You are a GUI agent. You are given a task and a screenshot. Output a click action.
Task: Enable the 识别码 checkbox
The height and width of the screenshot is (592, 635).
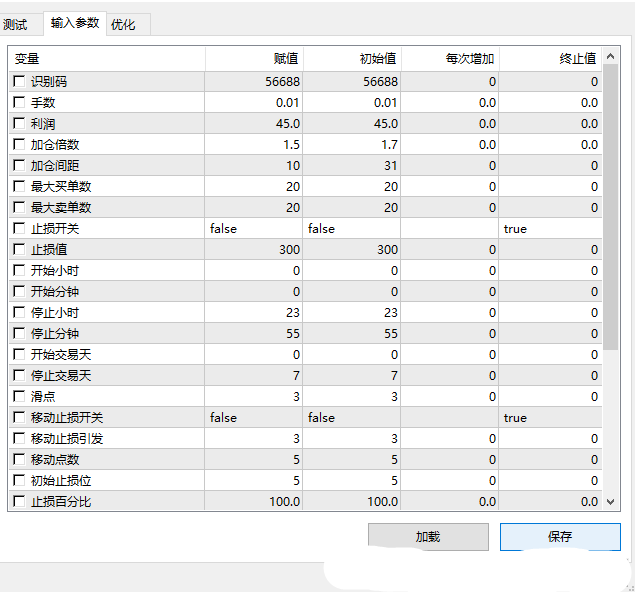(20, 82)
